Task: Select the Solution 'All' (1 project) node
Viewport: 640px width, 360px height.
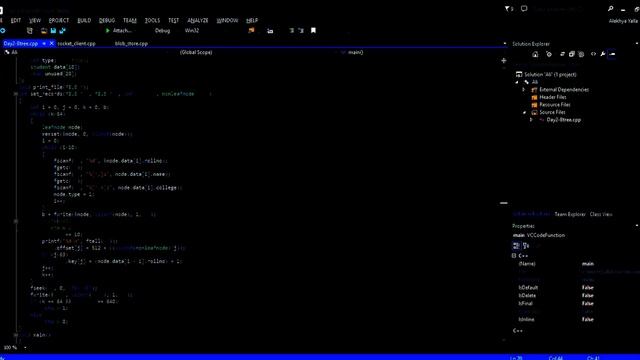Action: pos(547,74)
